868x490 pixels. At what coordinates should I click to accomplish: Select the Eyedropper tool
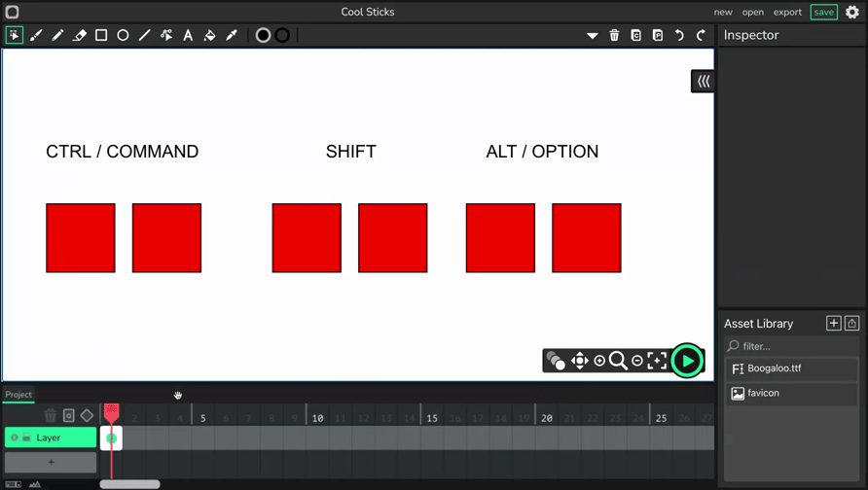click(232, 35)
